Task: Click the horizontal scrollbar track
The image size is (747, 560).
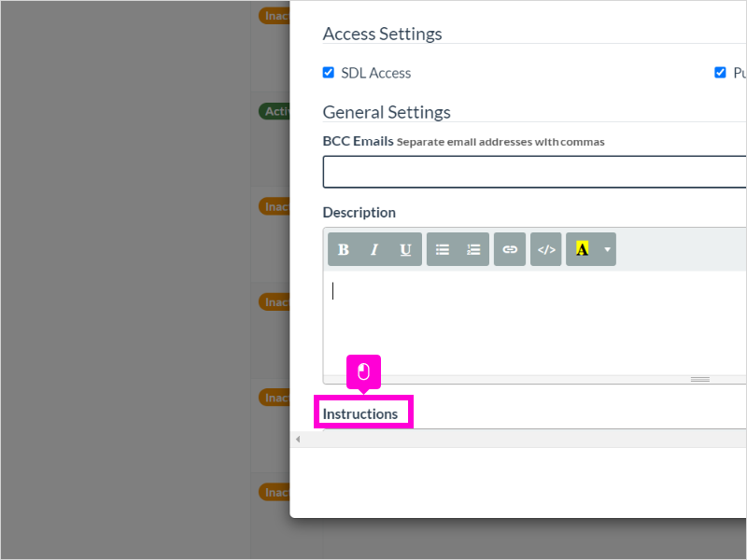Action: pos(524,439)
